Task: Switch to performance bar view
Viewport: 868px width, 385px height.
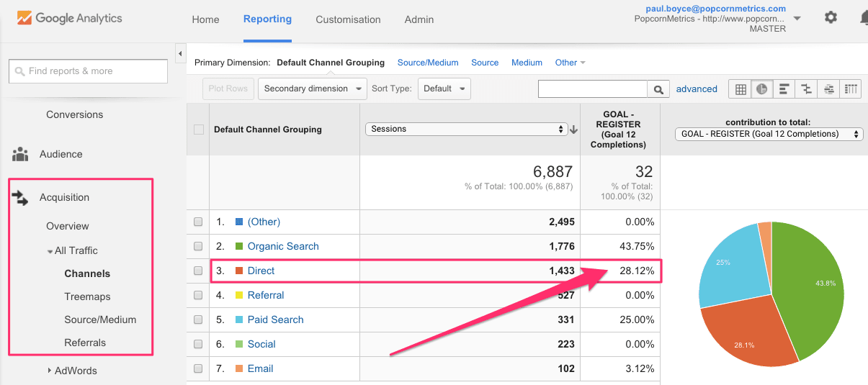Action: 784,89
